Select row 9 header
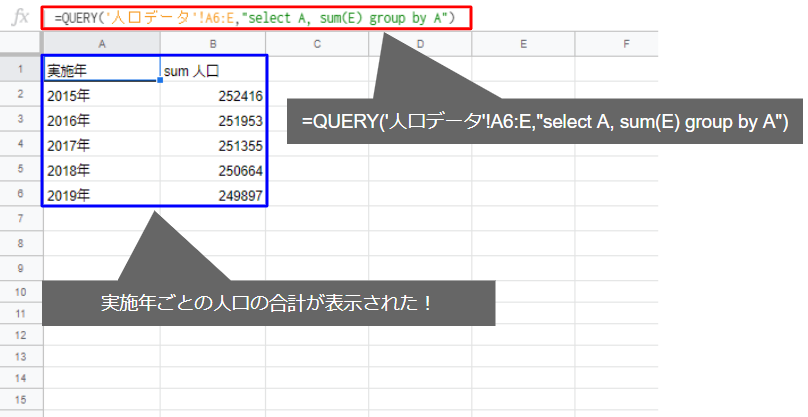 pyautogui.click(x=21, y=268)
